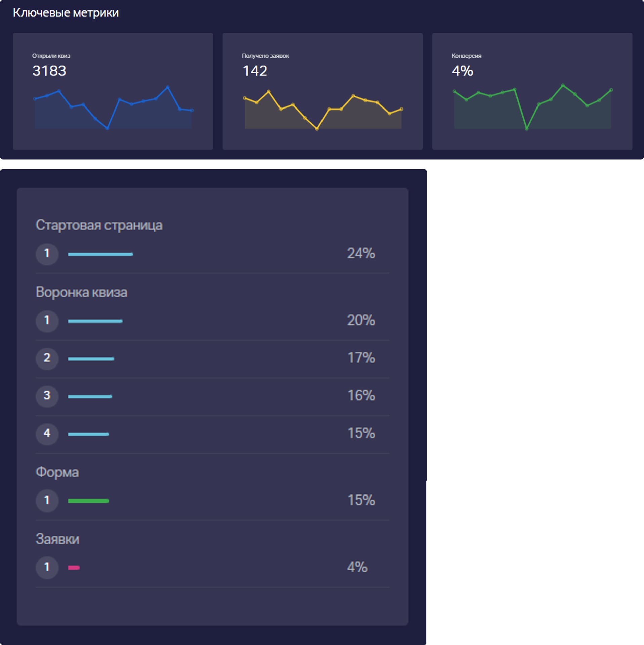Screen dimensions: 644x645
Task: Select the 4% value in the Заявки row
Action: (357, 567)
